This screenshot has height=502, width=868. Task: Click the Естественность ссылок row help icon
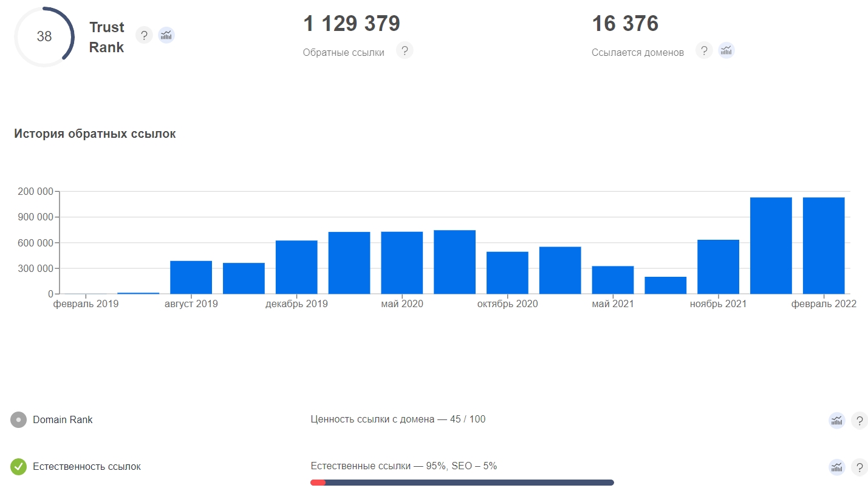[x=859, y=467]
